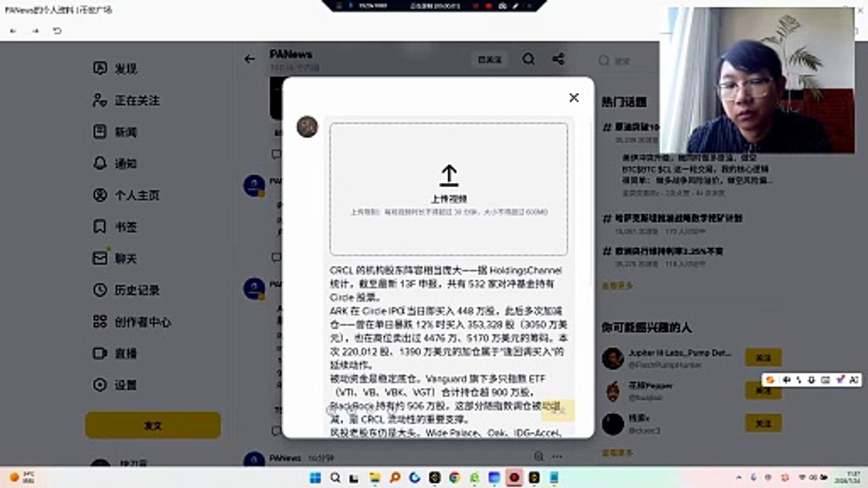Click the browser reload icon
Viewport: 868px width, 488px height.
click(57, 31)
